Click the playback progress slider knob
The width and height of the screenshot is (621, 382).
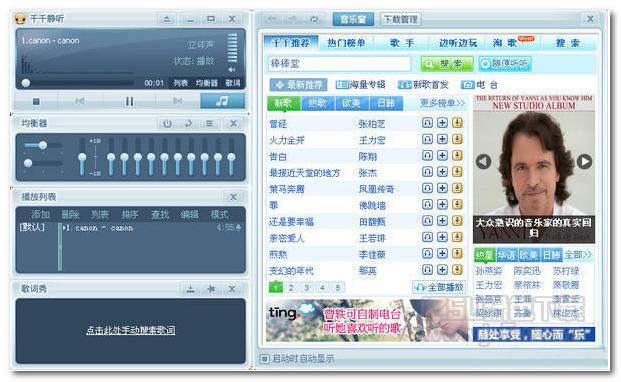pyautogui.click(x=26, y=83)
